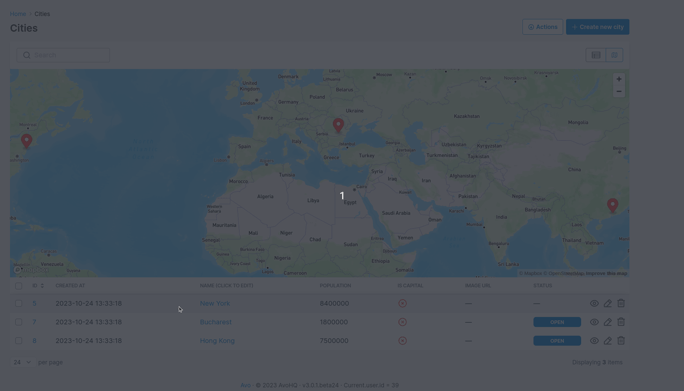View the Hong Kong record via eye icon
This screenshot has height=391, width=684.
(x=594, y=341)
